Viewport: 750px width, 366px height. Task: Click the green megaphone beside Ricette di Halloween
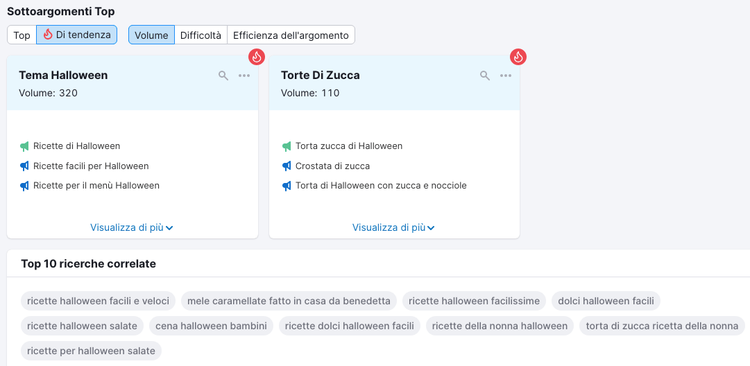24,146
